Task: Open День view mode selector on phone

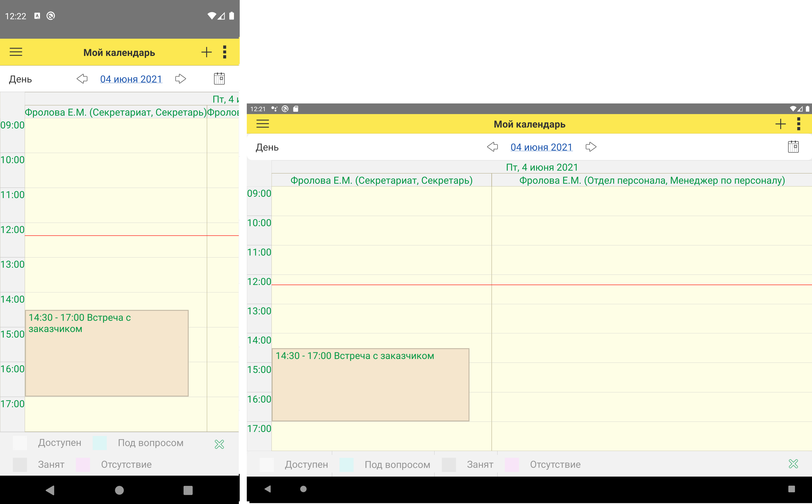Action: tap(20, 79)
